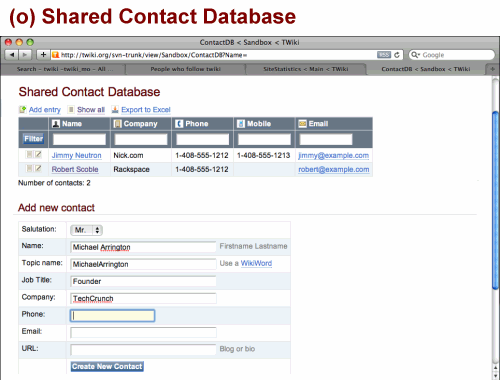
Task: Click the Show all list icon
Action: 71,109
